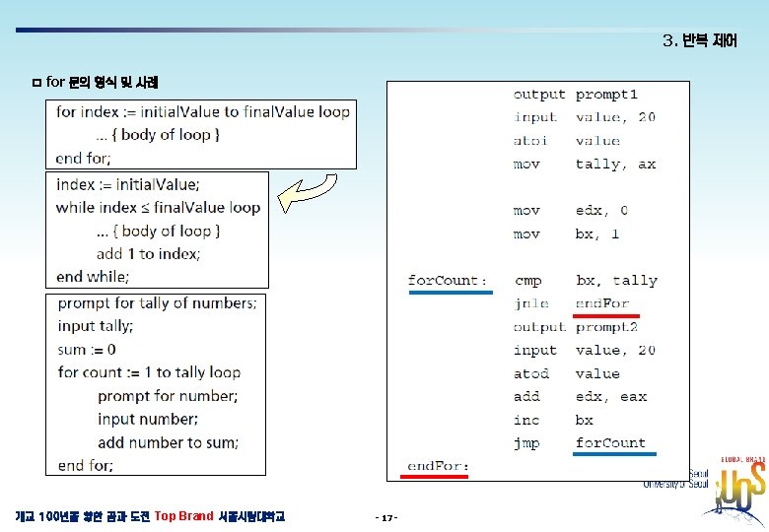
Task: Select 'prompt for tally of numbers;'
Action: point(157,303)
